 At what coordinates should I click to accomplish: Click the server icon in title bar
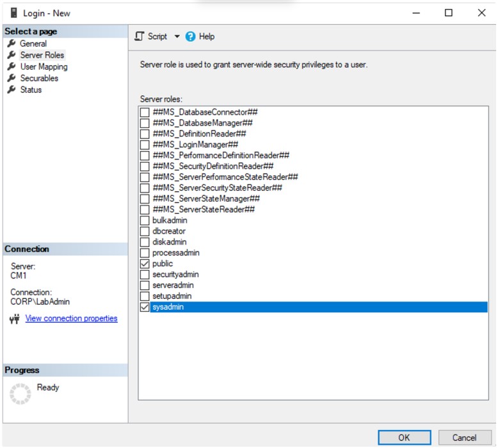click(14, 13)
